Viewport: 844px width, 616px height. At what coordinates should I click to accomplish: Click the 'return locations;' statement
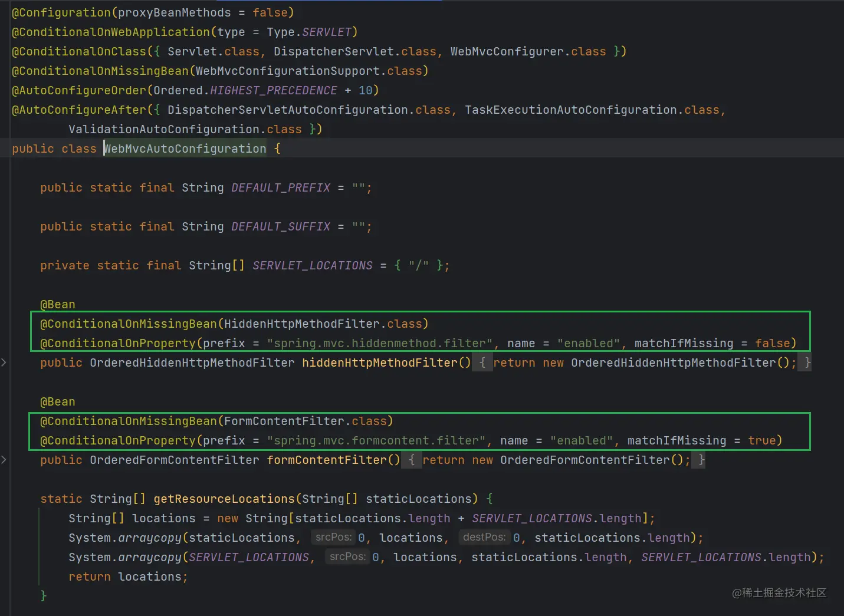pos(129,577)
